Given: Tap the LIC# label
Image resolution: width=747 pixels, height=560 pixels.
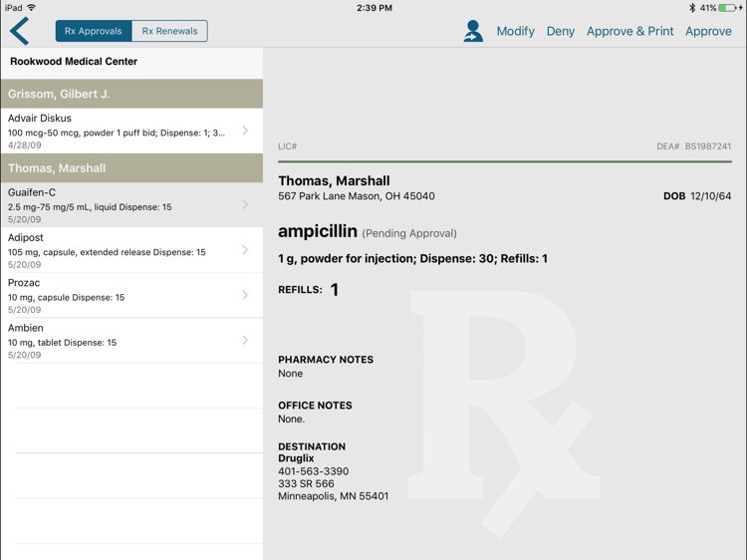Looking at the screenshot, I should (287, 146).
